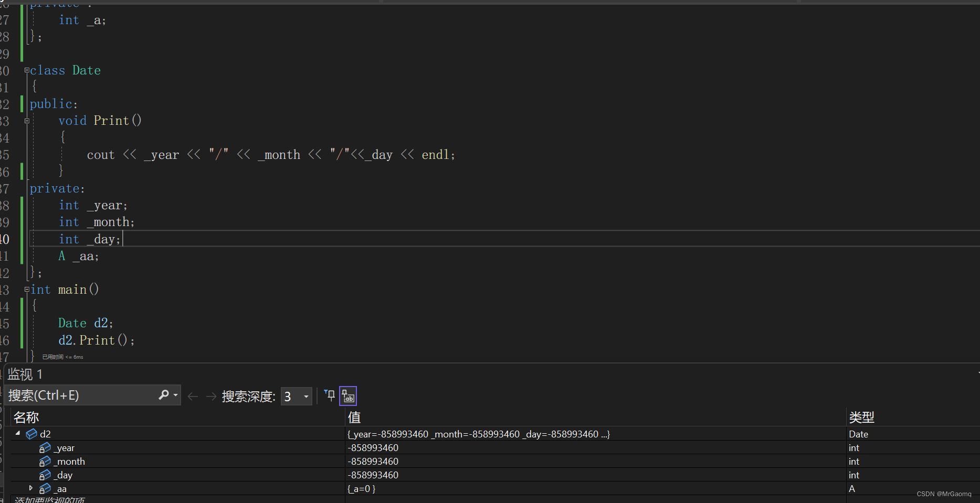This screenshot has width=980, height=503.
Task: Click the 添加要监视的项 add watch row
Action: [49, 500]
